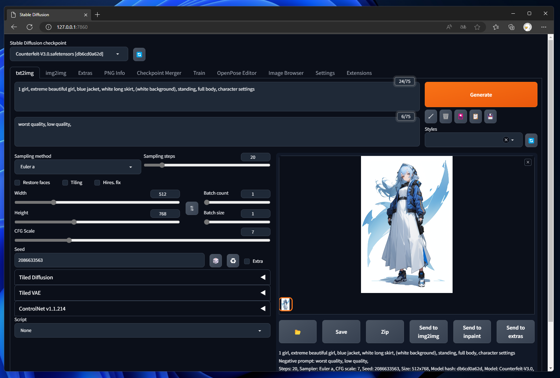Expand the ControlNet v1.1.214 section
560x378 pixels.
142,309
